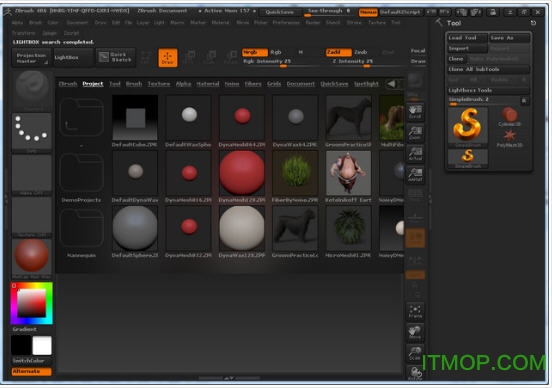
Task: Click the Load Tool button
Action: [467, 38]
